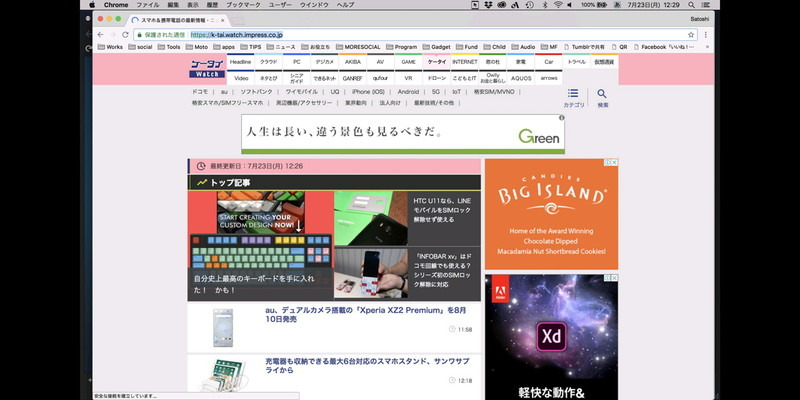The image size is (800, 400).
Task: Click the Big Island Candies ad
Action: click(x=552, y=214)
